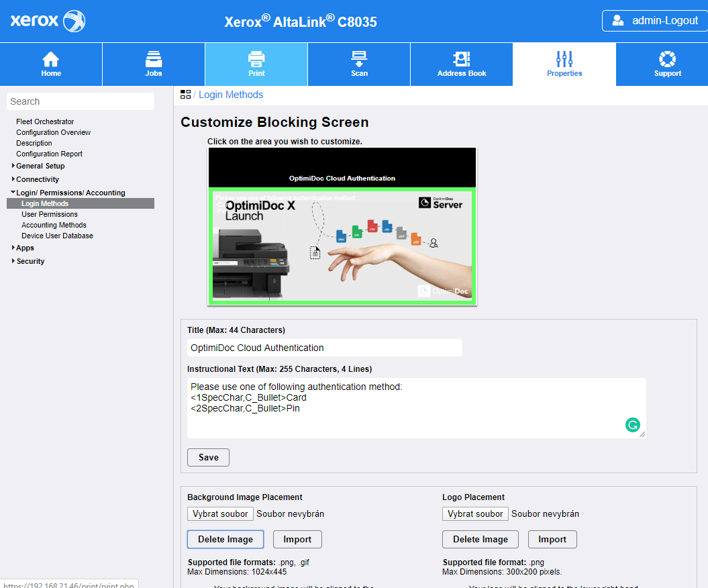Screen dimensions: 708x588
Task: Open the Home tab
Action: (51, 64)
